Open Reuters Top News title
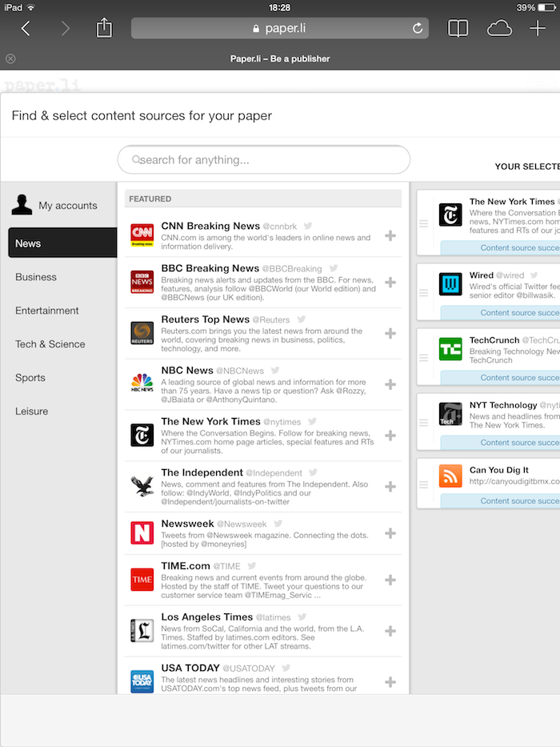 (206, 319)
